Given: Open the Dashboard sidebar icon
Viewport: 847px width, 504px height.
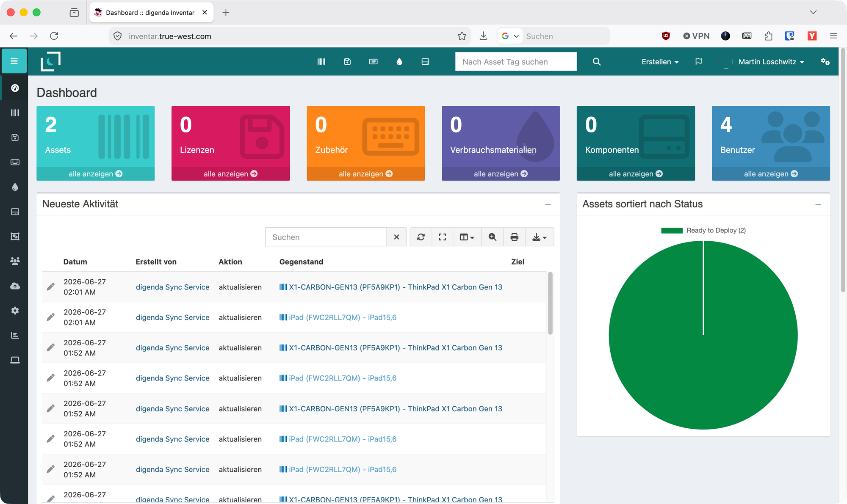Looking at the screenshot, I should 15,88.
